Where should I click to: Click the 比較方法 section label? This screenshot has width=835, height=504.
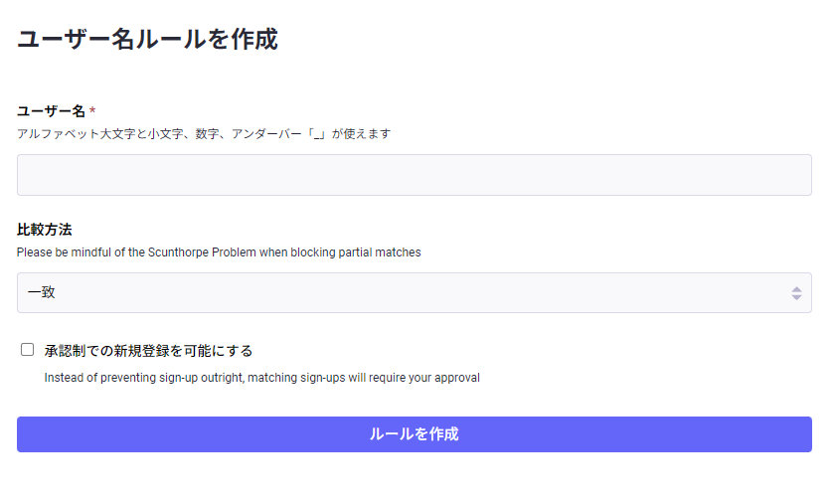[x=44, y=230]
